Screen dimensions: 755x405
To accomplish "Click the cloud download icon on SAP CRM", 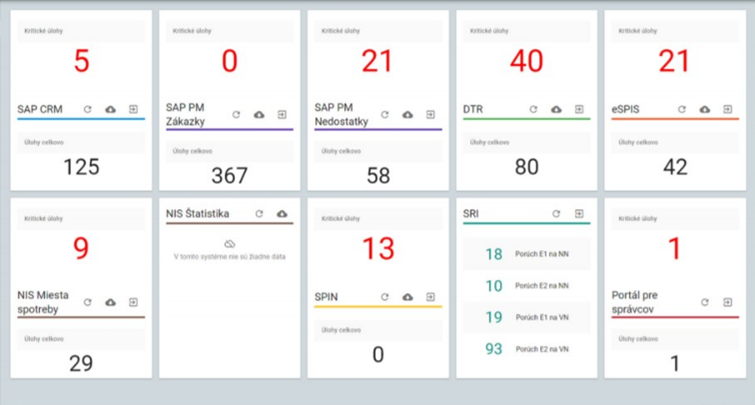I will (x=110, y=109).
